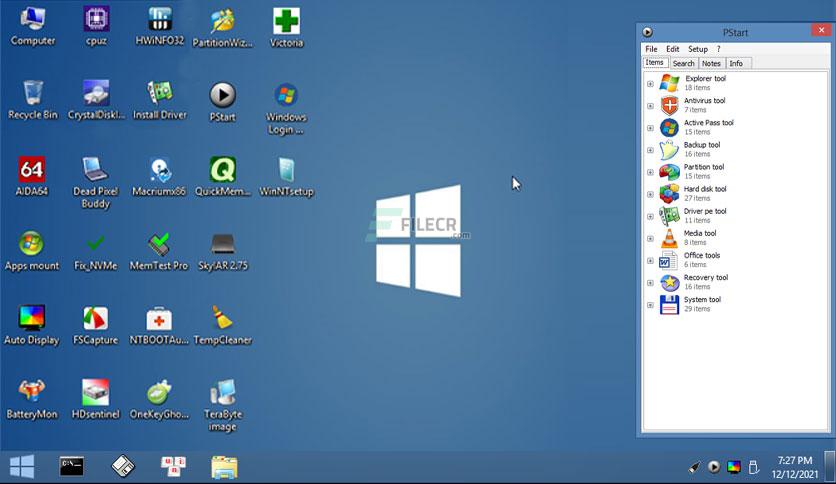The image size is (836, 484).
Task: Switch to the Notes tab
Action: click(x=711, y=63)
